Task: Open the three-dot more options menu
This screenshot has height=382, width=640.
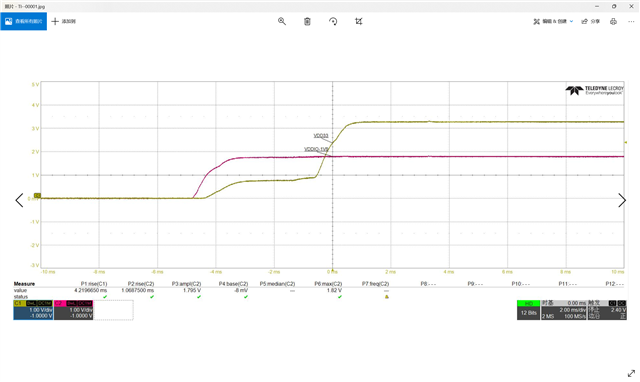Action: pyautogui.click(x=631, y=21)
